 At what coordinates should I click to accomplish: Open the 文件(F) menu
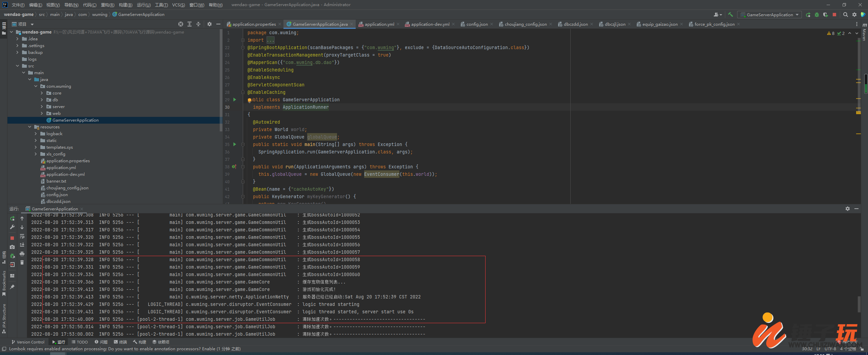tap(18, 5)
